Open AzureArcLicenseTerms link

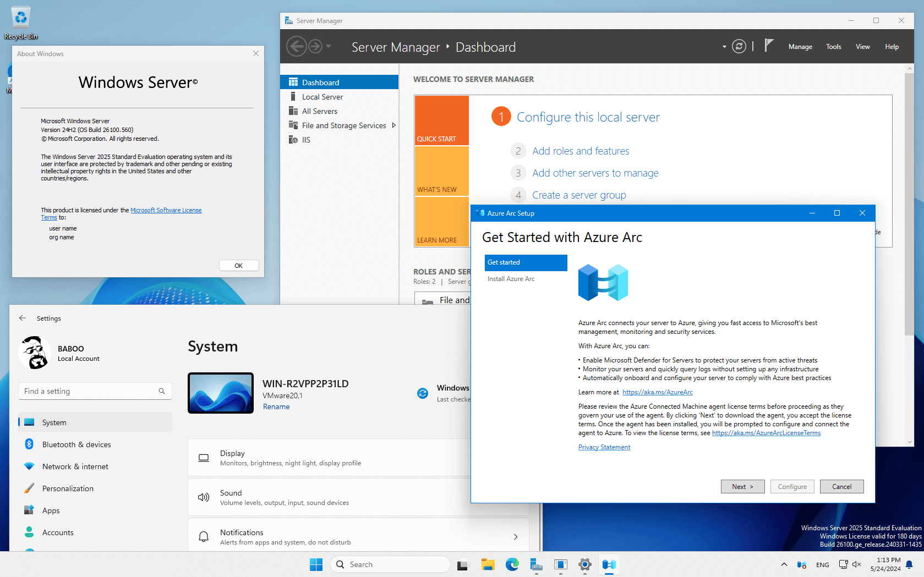(766, 433)
